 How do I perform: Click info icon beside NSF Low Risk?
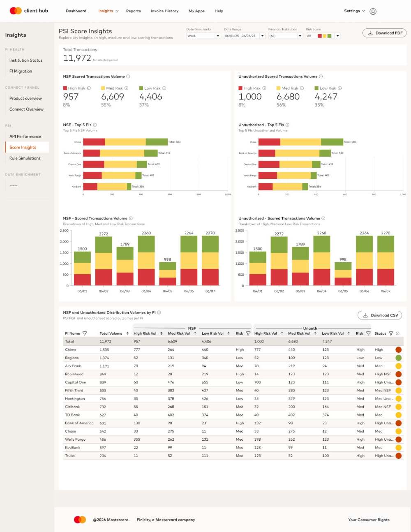(x=164, y=88)
